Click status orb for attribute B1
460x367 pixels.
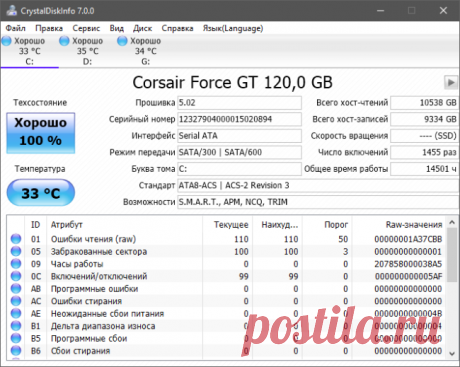(16, 326)
